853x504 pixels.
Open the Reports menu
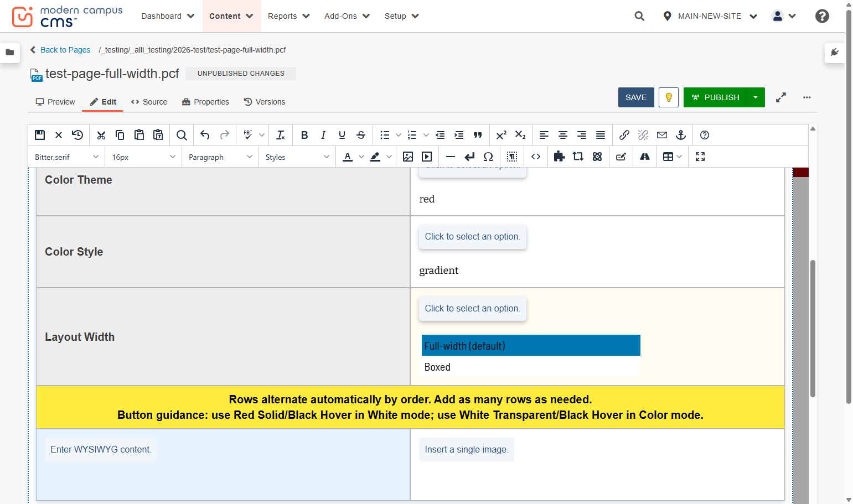point(288,16)
